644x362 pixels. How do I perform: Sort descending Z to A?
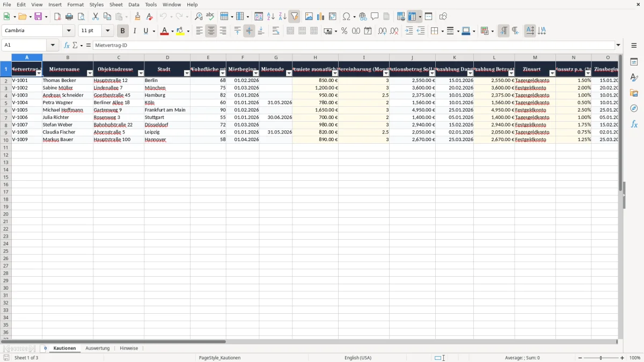tap(283, 17)
